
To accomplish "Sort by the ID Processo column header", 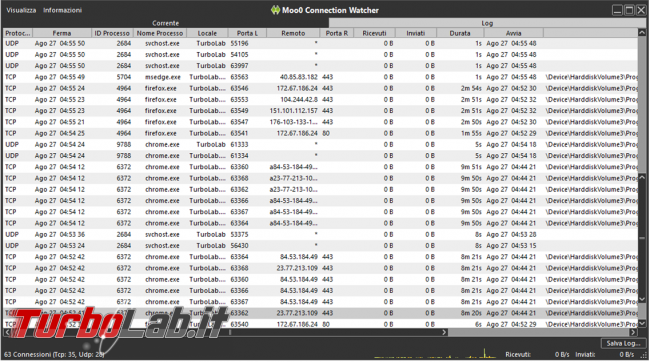I will point(112,33).
